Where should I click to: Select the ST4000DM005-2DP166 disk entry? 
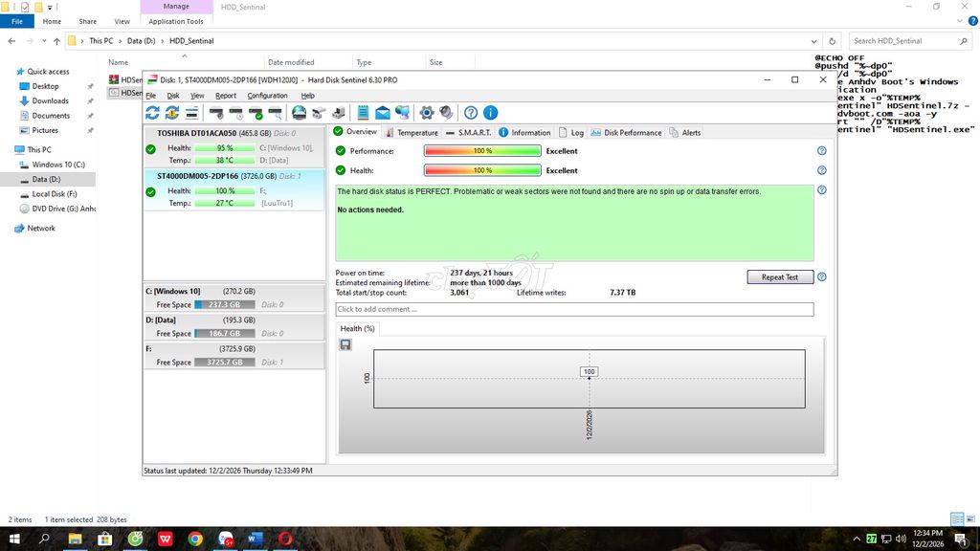coord(234,189)
